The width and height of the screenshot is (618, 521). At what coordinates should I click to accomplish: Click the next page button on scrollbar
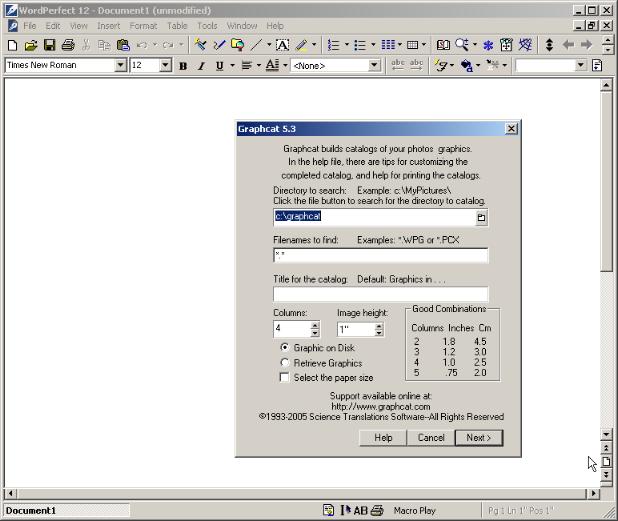click(606, 474)
